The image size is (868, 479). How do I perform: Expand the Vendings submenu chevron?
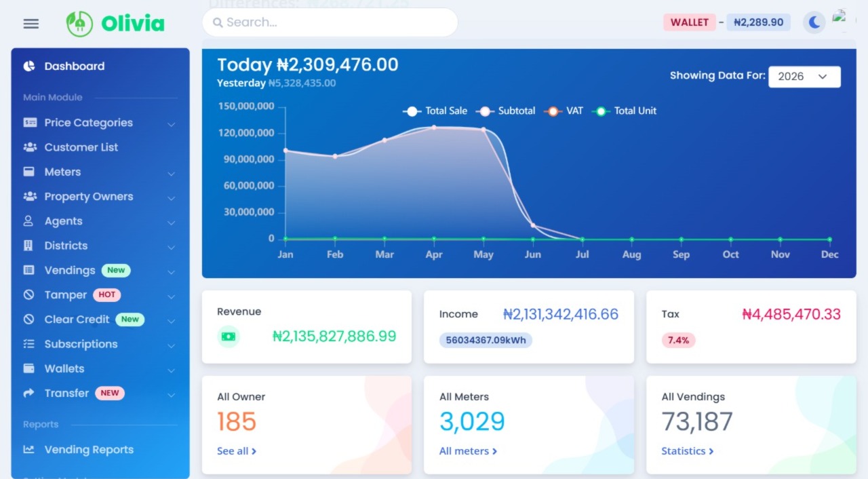click(x=171, y=271)
